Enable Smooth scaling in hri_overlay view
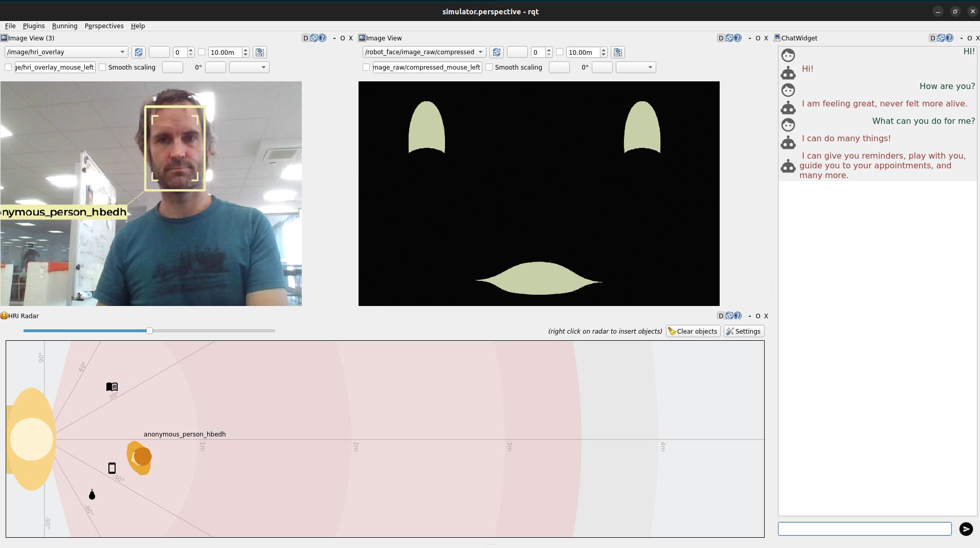 coord(103,67)
